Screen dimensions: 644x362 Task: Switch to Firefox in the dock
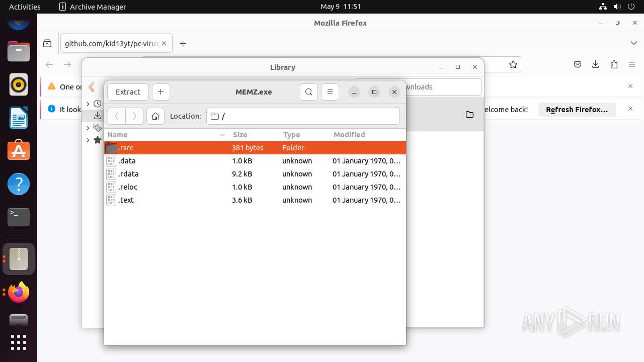click(19, 292)
